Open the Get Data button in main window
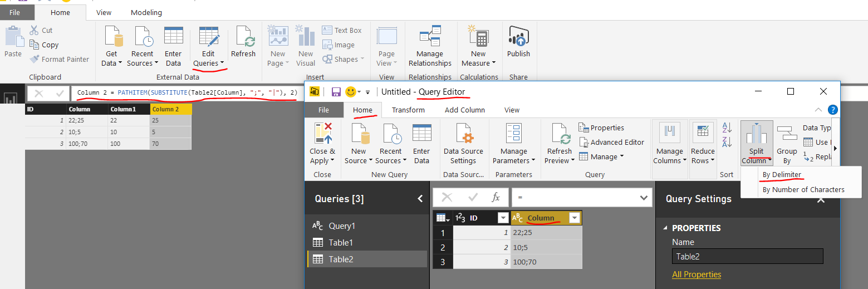Image resolution: width=868 pixels, height=289 pixels. click(x=112, y=46)
